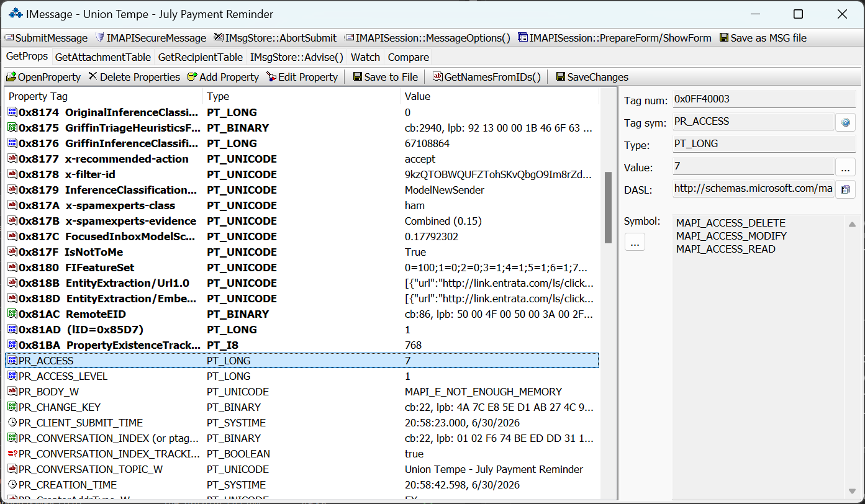865x504 pixels.
Task: Open the Compare tab
Action: tap(409, 57)
